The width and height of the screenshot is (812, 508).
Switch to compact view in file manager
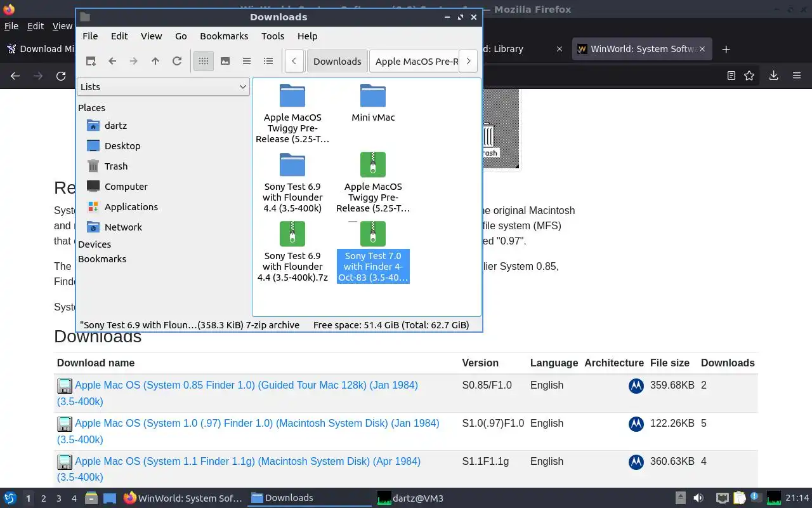[247, 61]
